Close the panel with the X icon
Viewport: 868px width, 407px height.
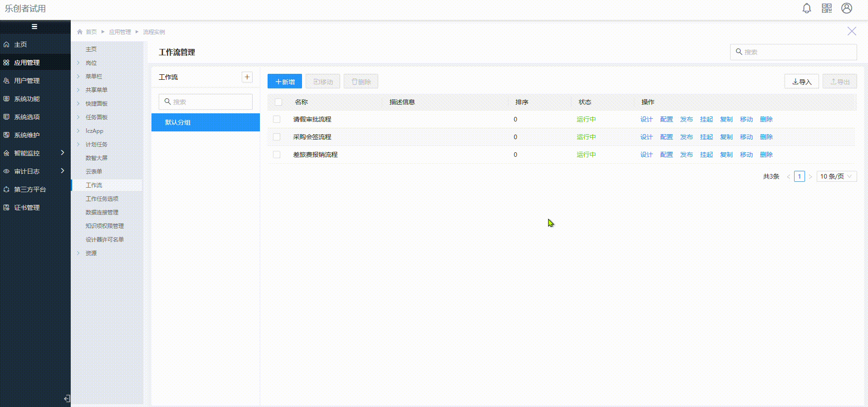[x=852, y=31]
